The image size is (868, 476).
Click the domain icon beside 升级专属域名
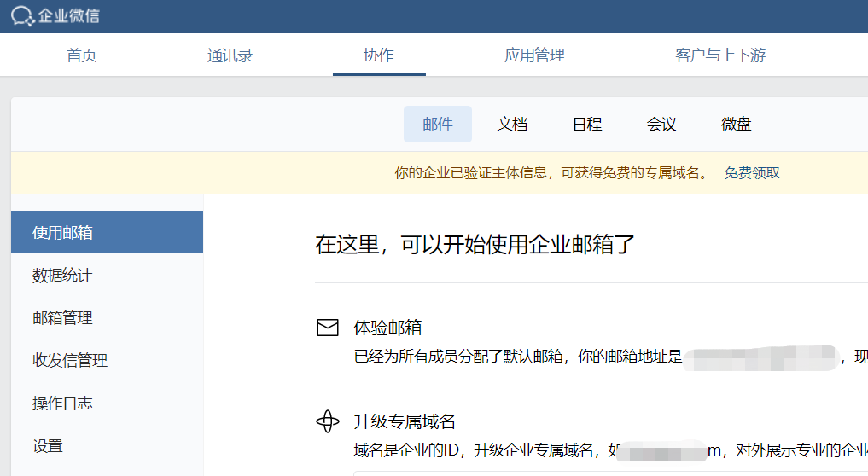328,421
